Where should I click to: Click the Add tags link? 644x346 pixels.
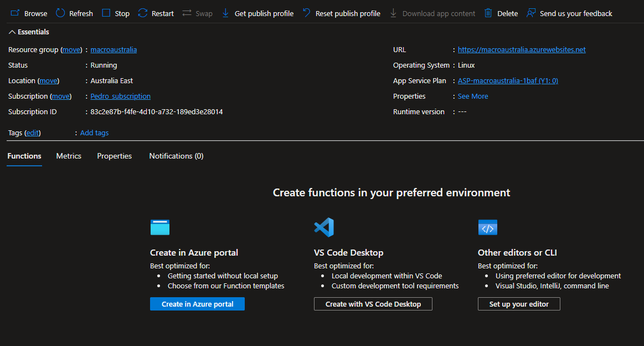pos(94,133)
